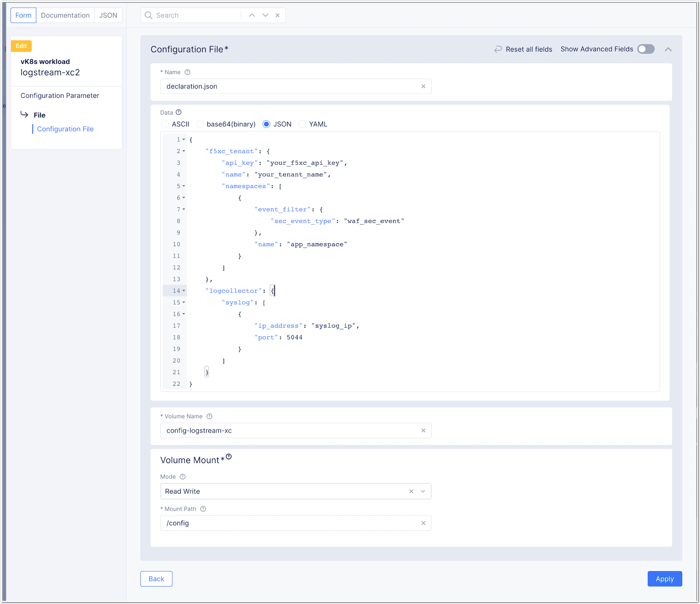
Task: Clear the search with X icon
Action: [277, 15]
